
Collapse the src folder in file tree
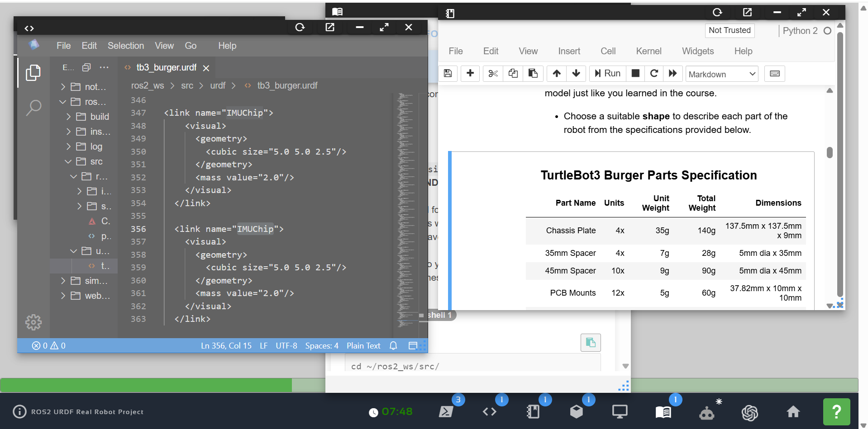[x=68, y=161]
